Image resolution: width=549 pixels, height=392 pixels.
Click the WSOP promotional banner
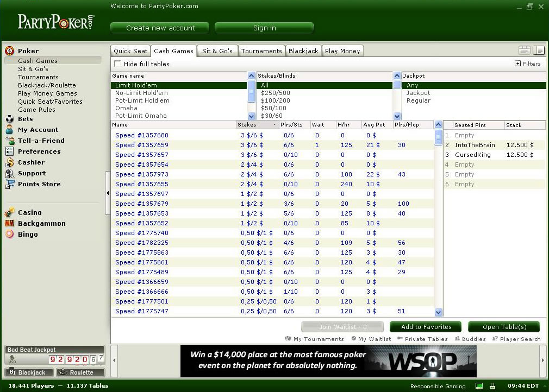[328, 361]
